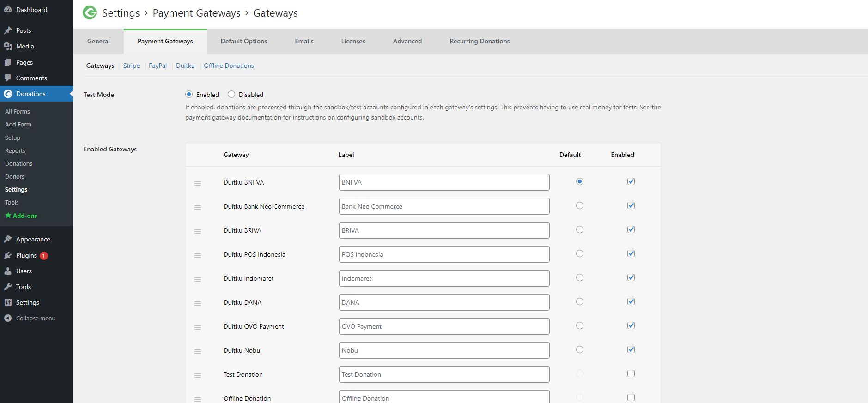
Task: Open the Duitku gateway section link
Action: (x=185, y=66)
